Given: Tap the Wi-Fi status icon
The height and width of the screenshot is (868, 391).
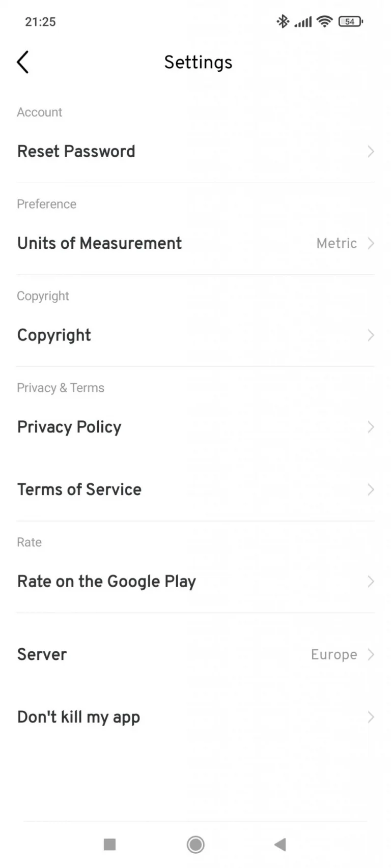Looking at the screenshot, I should coord(324,21).
